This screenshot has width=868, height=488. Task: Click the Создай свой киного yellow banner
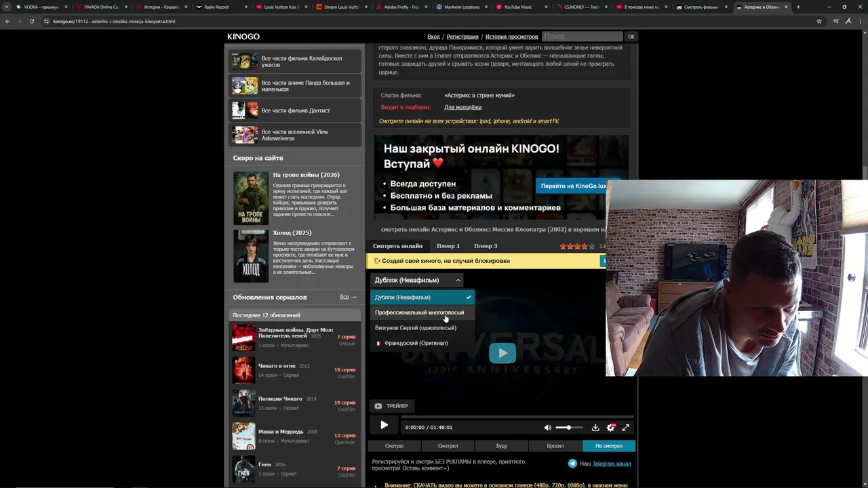(x=486, y=261)
